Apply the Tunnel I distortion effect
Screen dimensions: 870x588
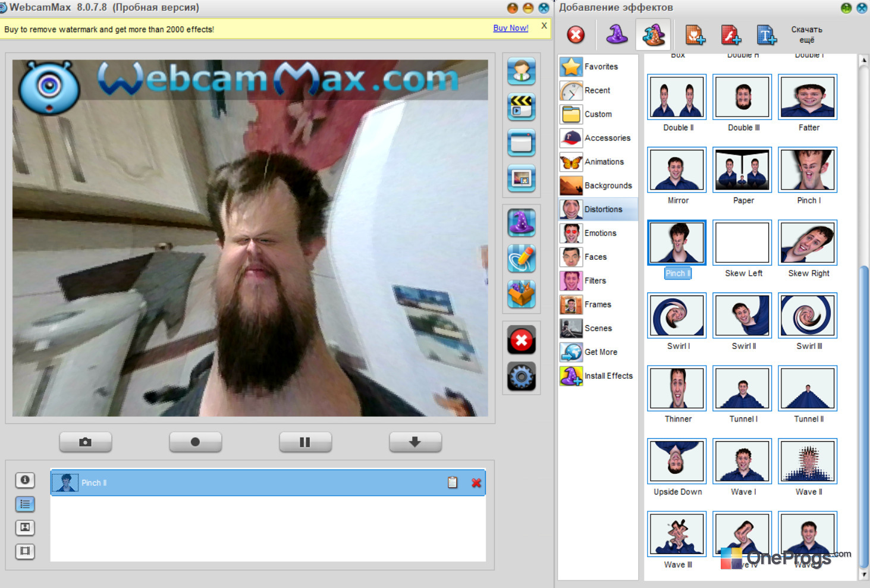point(743,388)
